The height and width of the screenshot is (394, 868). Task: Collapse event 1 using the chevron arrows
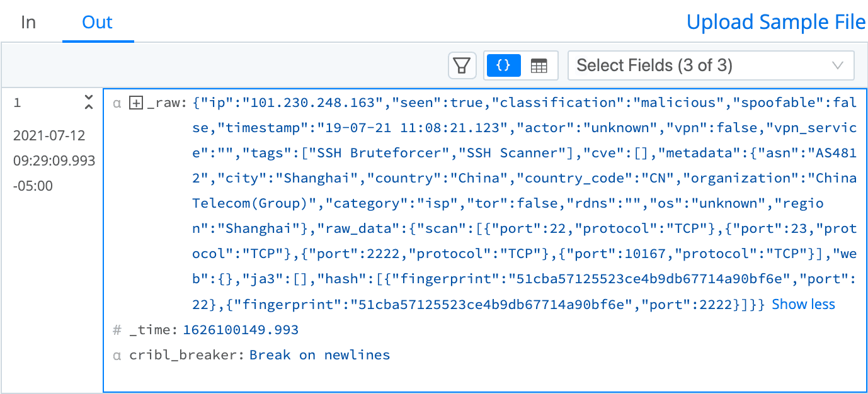pos(89,102)
